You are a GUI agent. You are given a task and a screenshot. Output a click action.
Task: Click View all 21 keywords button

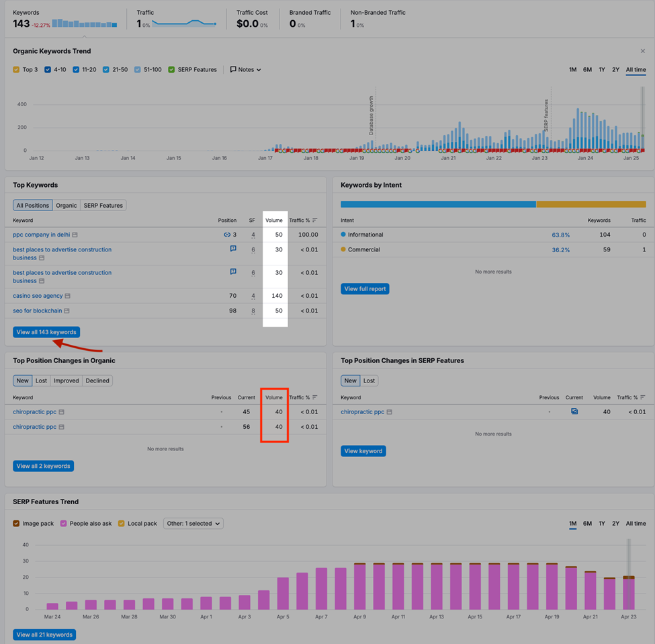pyautogui.click(x=44, y=635)
